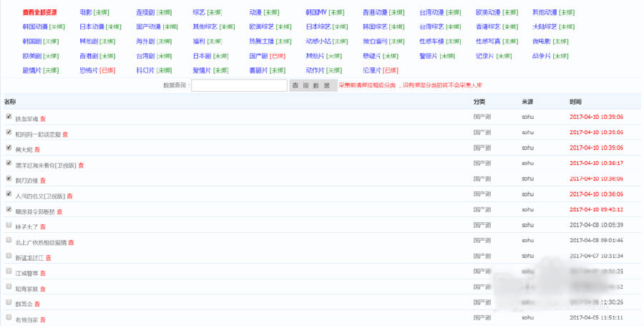Click the 时间 column header

point(575,102)
